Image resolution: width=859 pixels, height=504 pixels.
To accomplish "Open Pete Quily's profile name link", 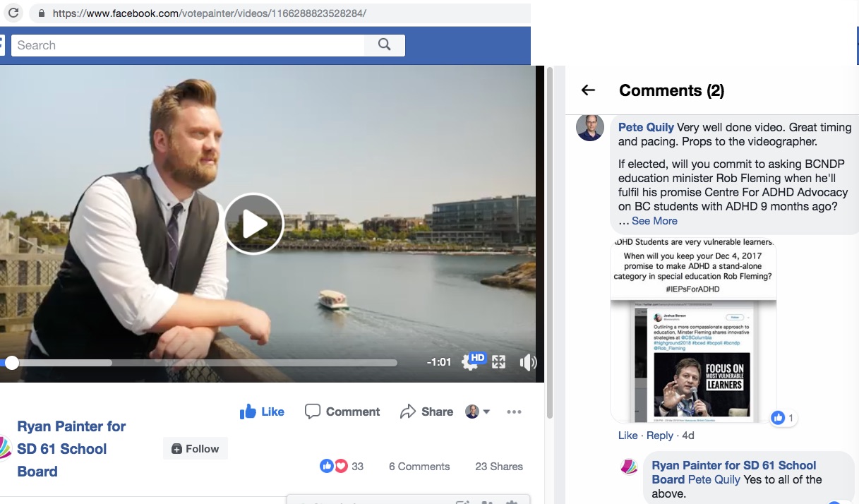I will point(646,128).
